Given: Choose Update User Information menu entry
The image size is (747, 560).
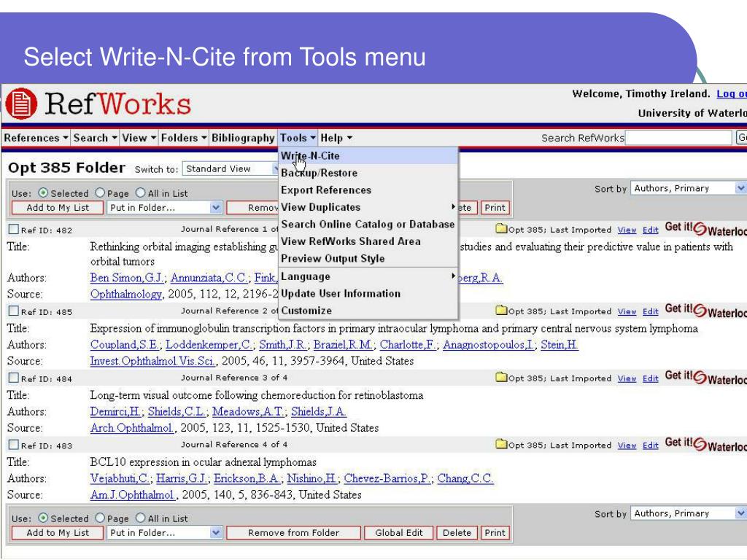Looking at the screenshot, I should 368,294.
